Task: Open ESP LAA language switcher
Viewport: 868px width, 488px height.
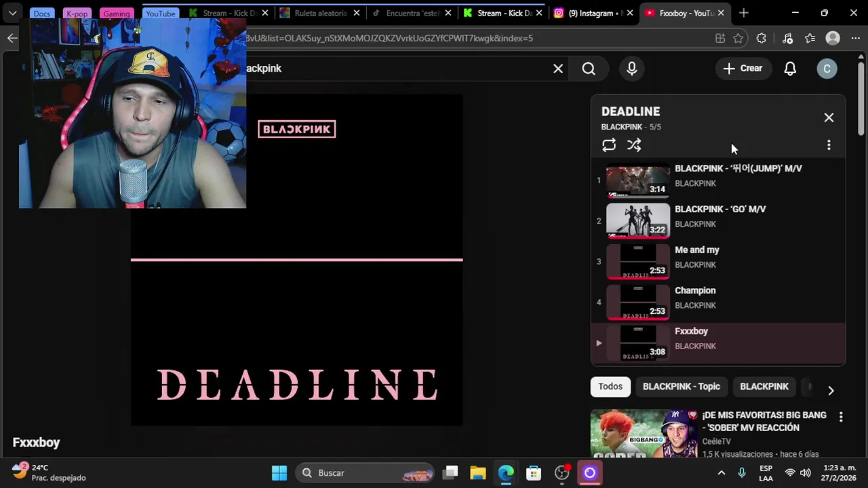Action: point(766,473)
